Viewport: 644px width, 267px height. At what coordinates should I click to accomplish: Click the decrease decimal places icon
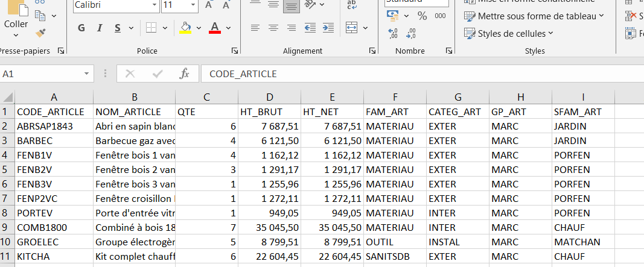[x=412, y=34]
